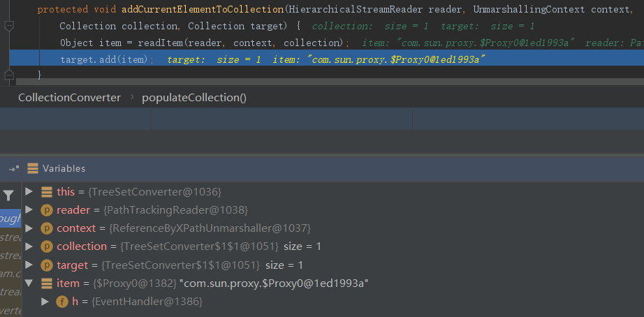Click the 'target' parameter icon
Image resolution: width=644 pixels, height=317 pixels.
[x=47, y=265]
